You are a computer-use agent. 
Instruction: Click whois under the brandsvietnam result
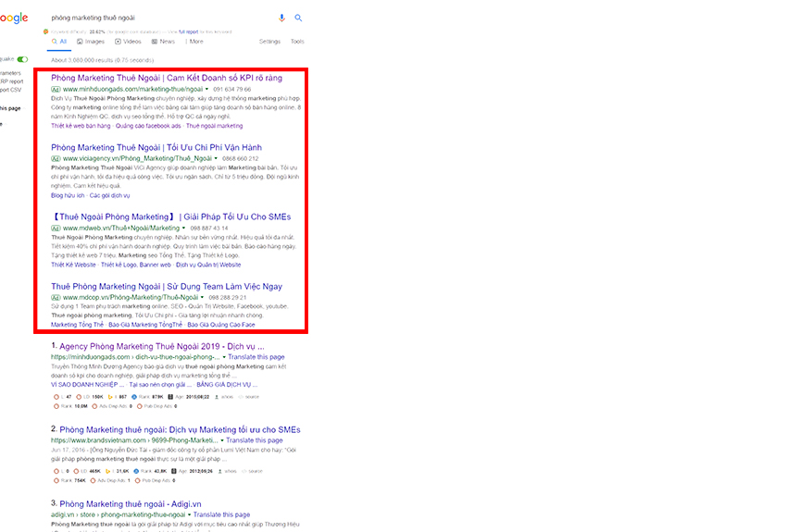(228, 471)
